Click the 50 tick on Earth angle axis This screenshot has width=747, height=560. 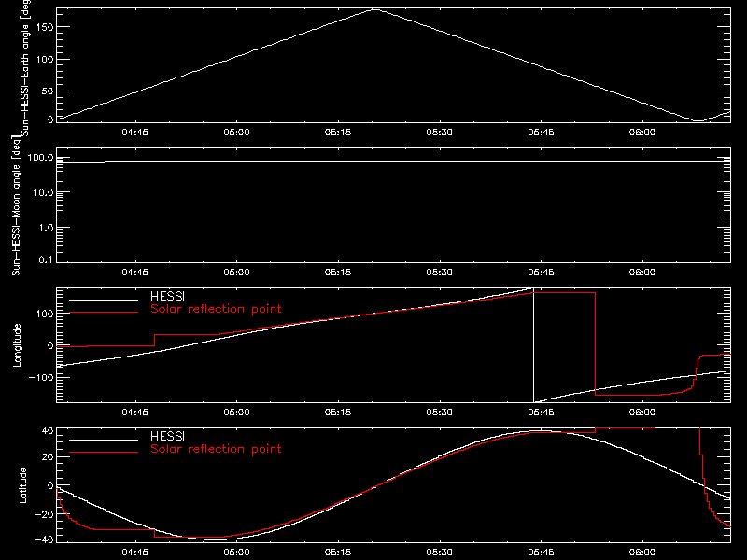[48, 91]
